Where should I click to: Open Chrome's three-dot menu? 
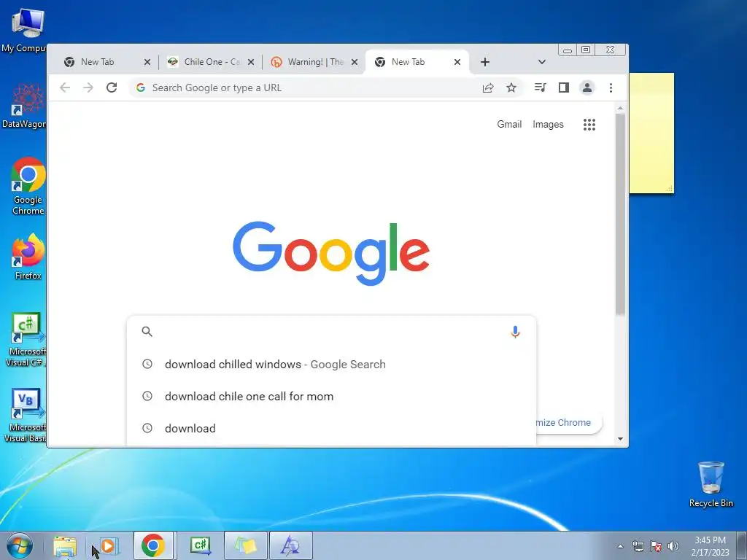[x=611, y=87]
